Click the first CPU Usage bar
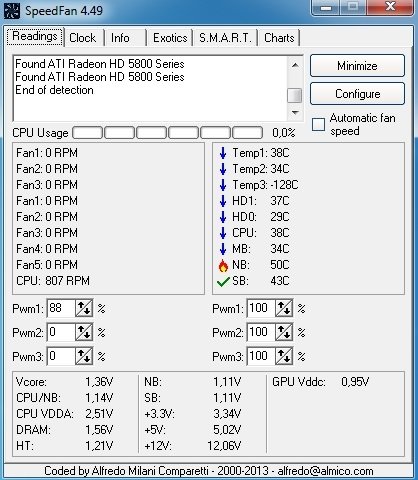This screenshot has height=480, width=418. (x=88, y=133)
